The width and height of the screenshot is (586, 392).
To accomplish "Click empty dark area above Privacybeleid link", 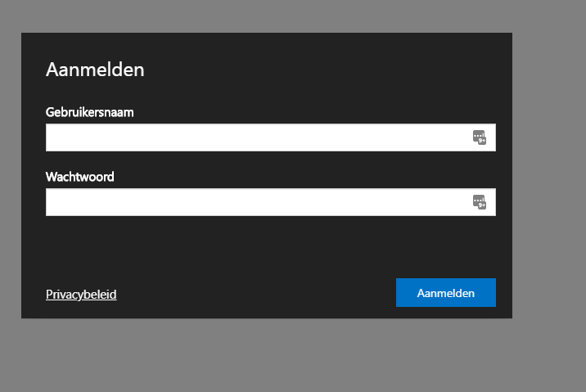I will 150,250.
